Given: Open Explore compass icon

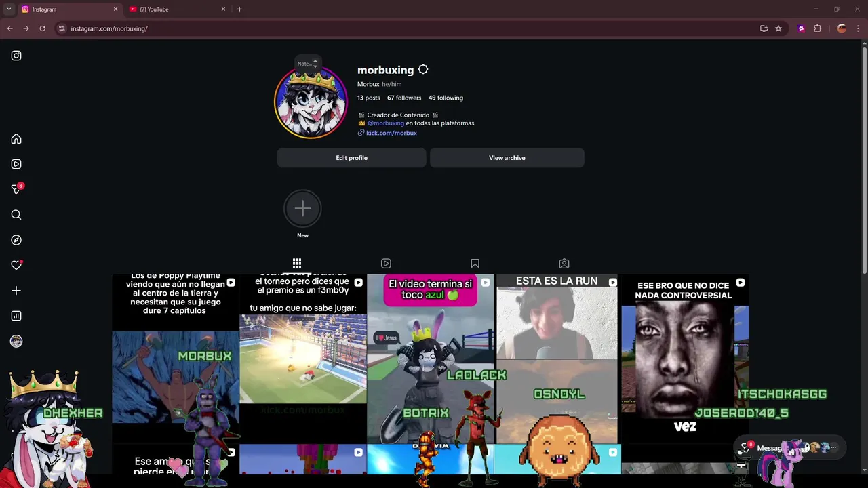Looking at the screenshot, I should [16, 240].
